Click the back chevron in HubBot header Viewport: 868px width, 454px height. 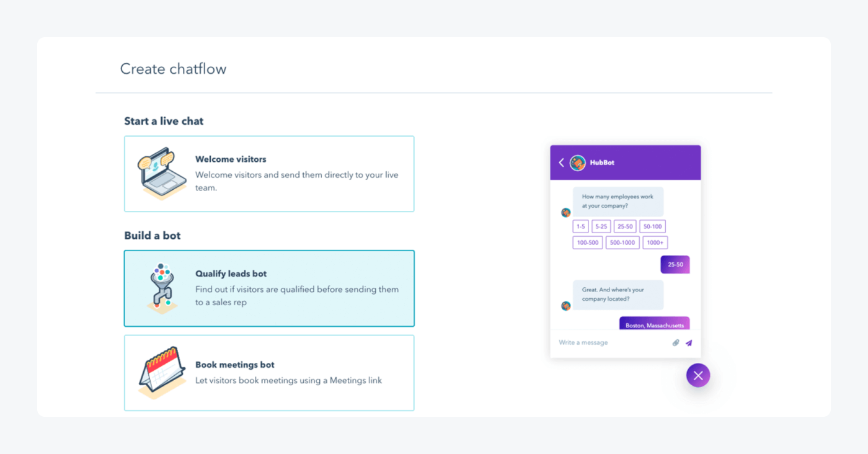562,162
